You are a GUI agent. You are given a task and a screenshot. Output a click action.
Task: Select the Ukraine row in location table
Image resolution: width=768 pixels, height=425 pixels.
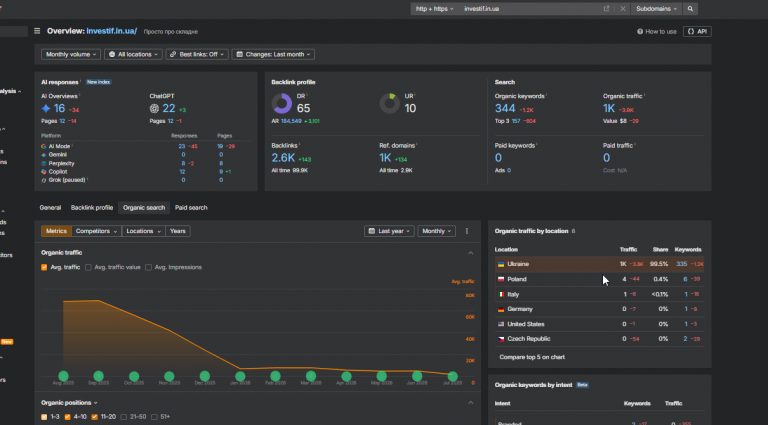tap(600, 264)
